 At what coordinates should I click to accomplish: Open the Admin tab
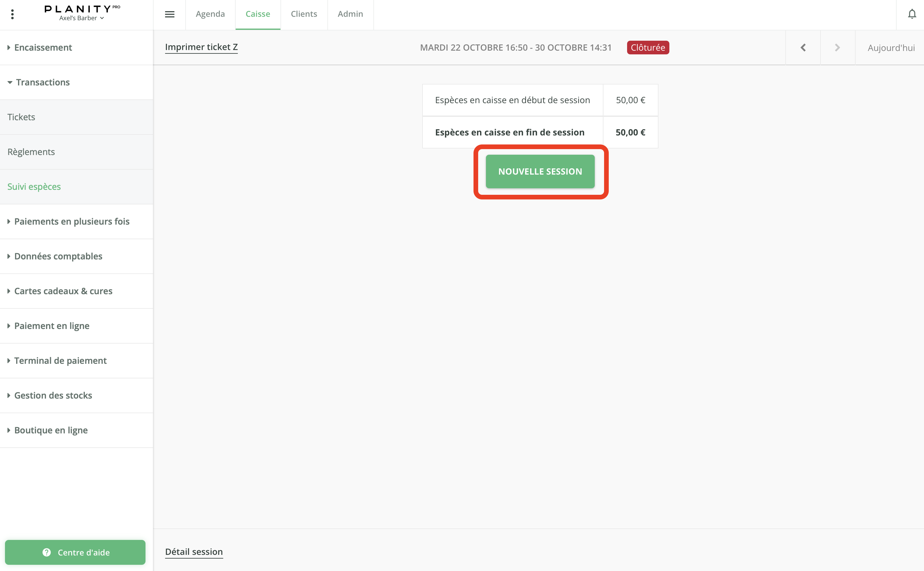pos(350,14)
